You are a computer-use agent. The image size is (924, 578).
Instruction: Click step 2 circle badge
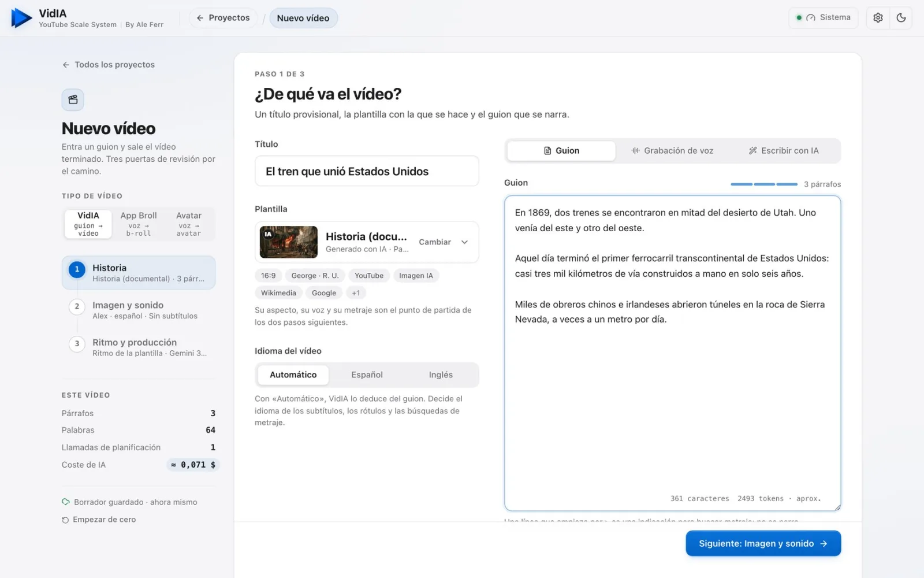[x=77, y=306]
